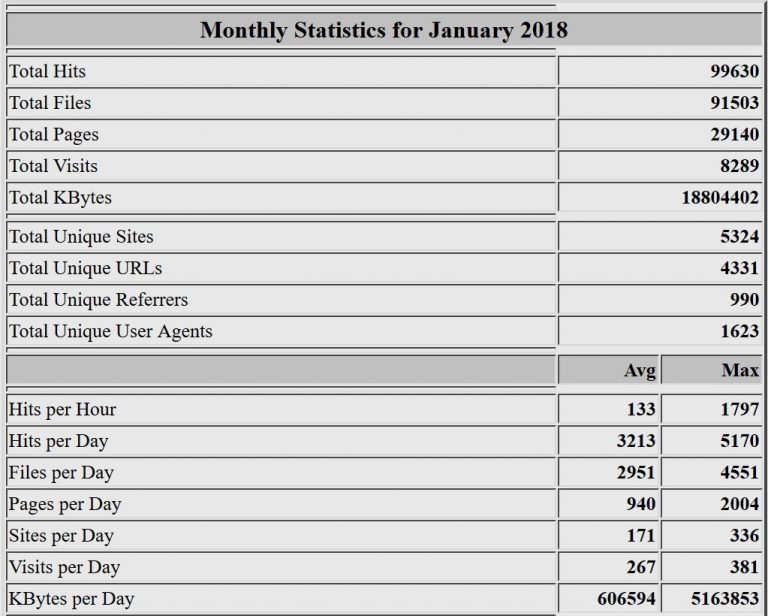This screenshot has height=616, width=768.
Task: Select the Sites per Day max 336
Action: [x=744, y=536]
